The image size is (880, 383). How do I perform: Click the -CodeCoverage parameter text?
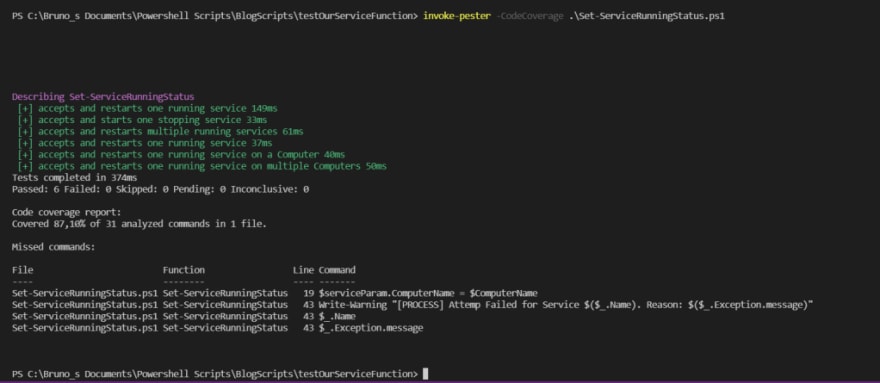[530, 16]
